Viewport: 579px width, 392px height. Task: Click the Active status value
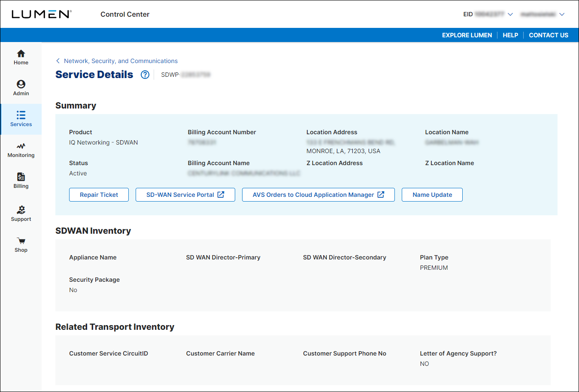point(78,173)
